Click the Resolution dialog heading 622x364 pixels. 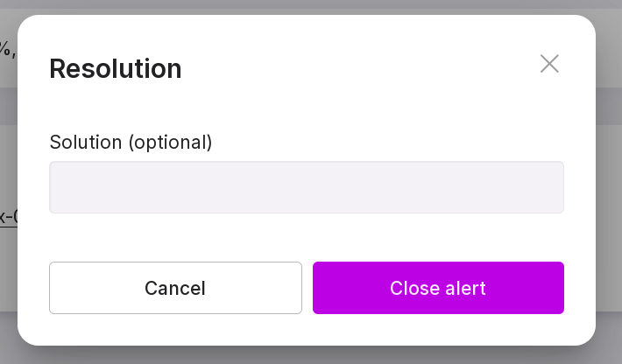(116, 68)
